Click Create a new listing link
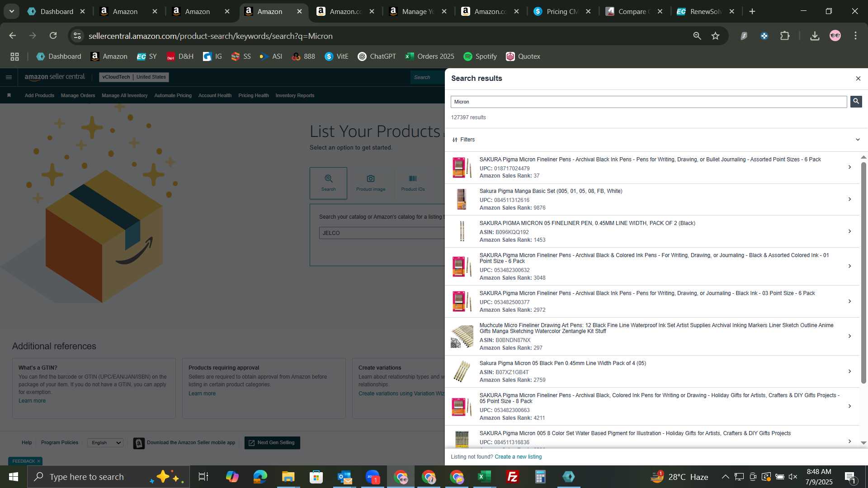 coord(518,457)
